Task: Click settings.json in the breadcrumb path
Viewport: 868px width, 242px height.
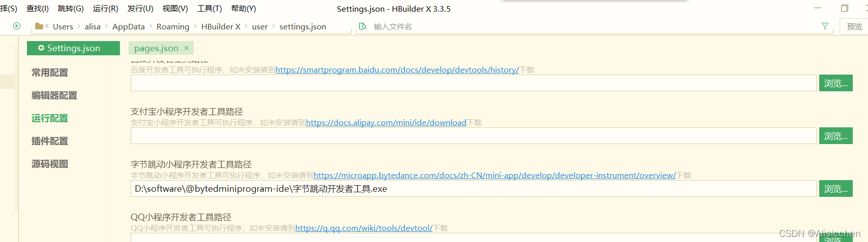Action: [x=303, y=26]
